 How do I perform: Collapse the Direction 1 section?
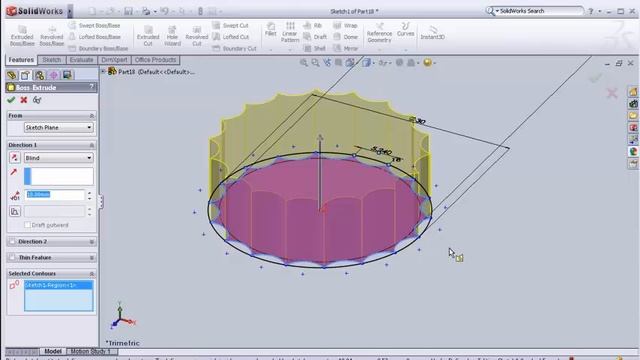(91, 145)
